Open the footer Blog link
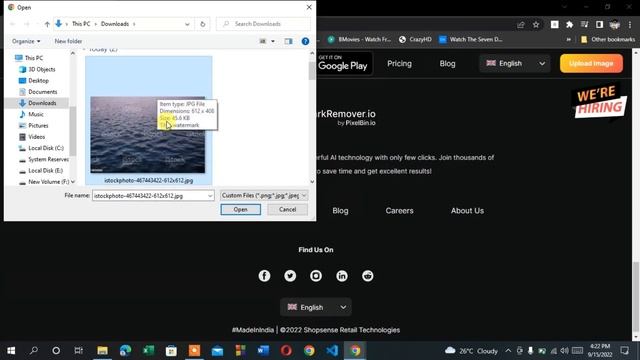 (x=340, y=211)
